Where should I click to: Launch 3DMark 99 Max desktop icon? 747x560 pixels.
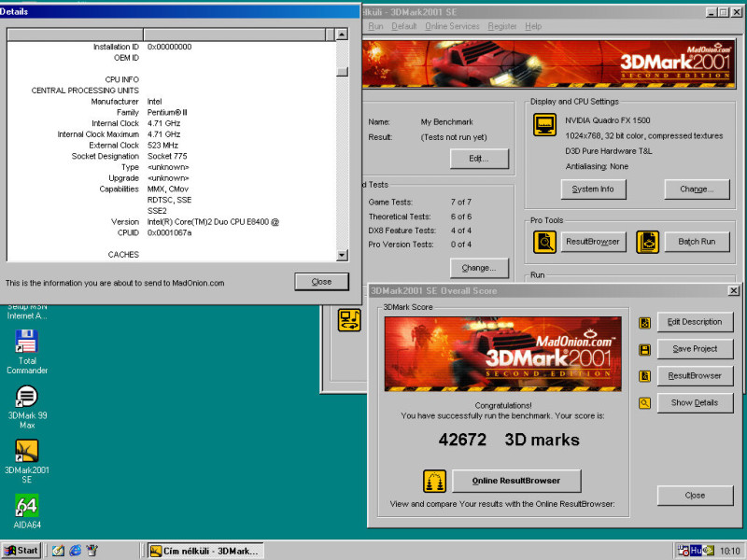point(27,407)
